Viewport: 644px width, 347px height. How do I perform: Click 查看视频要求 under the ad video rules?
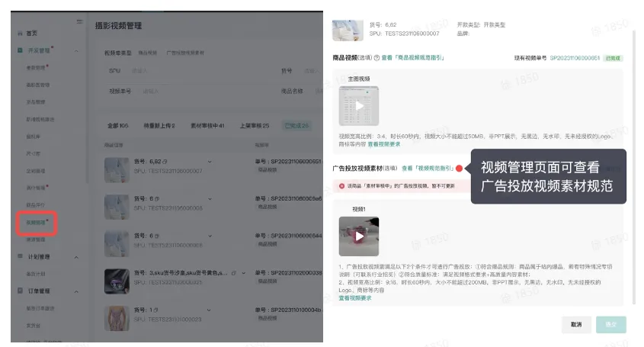355,298
